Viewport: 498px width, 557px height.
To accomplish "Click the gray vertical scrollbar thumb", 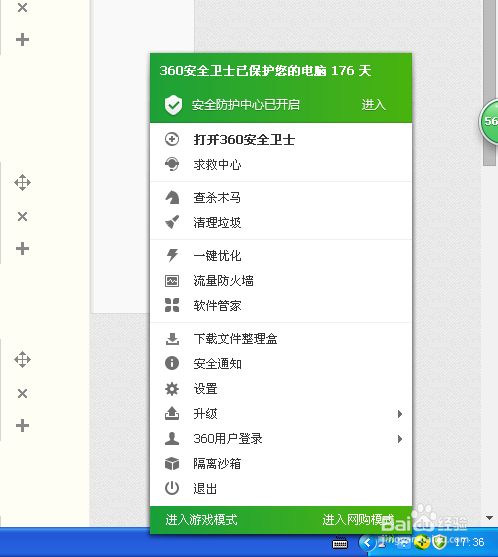I will (489, 83).
